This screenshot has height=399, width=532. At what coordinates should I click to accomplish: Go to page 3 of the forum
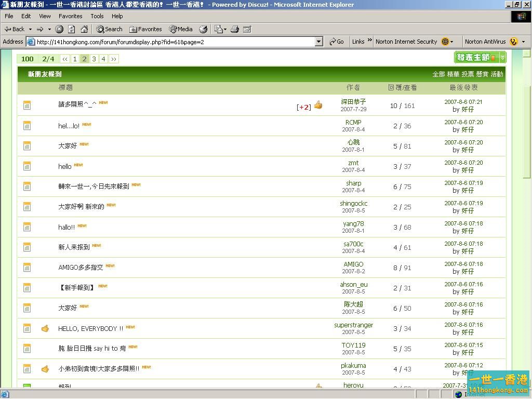click(94, 59)
